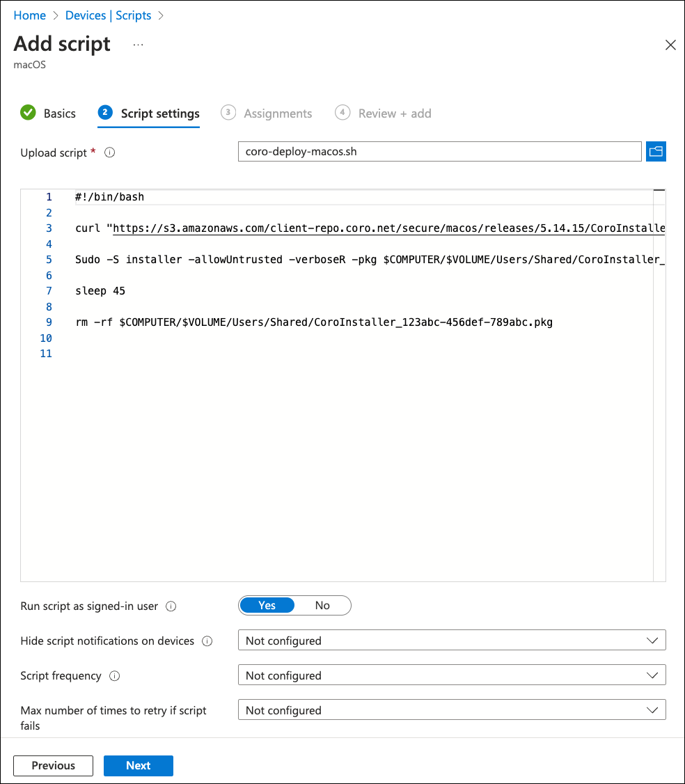The width and height of the screenshot is (685, 784).
Task: Click the coro-deploy-macos.sh file name field
Action: pos(439,151)
